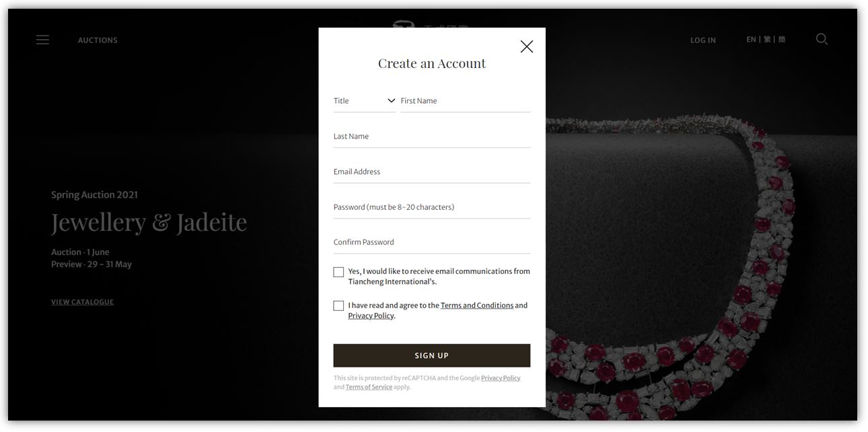Open the AUCTIONS menu item
The image size is (868, 432).
coord(98,40)
